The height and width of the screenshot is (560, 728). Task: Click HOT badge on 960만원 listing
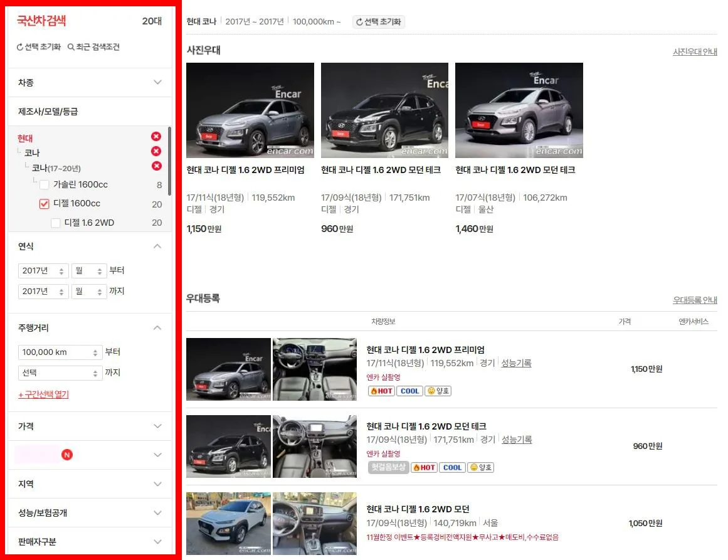pyautogui.click(x=424, y=468)
